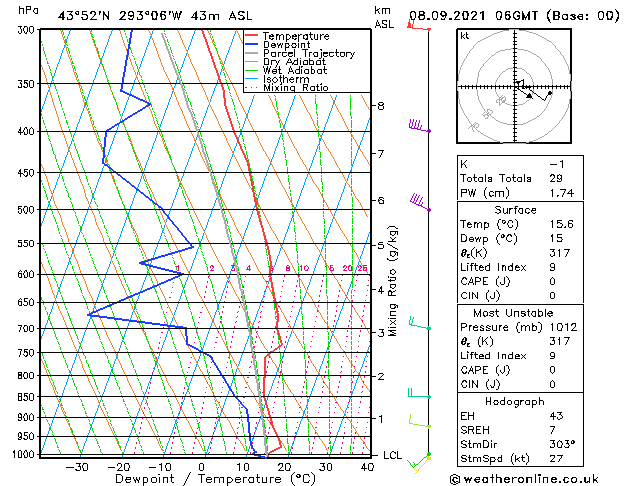
Task: Click the PW (cm) value 1.74
Action: [562, 193]
